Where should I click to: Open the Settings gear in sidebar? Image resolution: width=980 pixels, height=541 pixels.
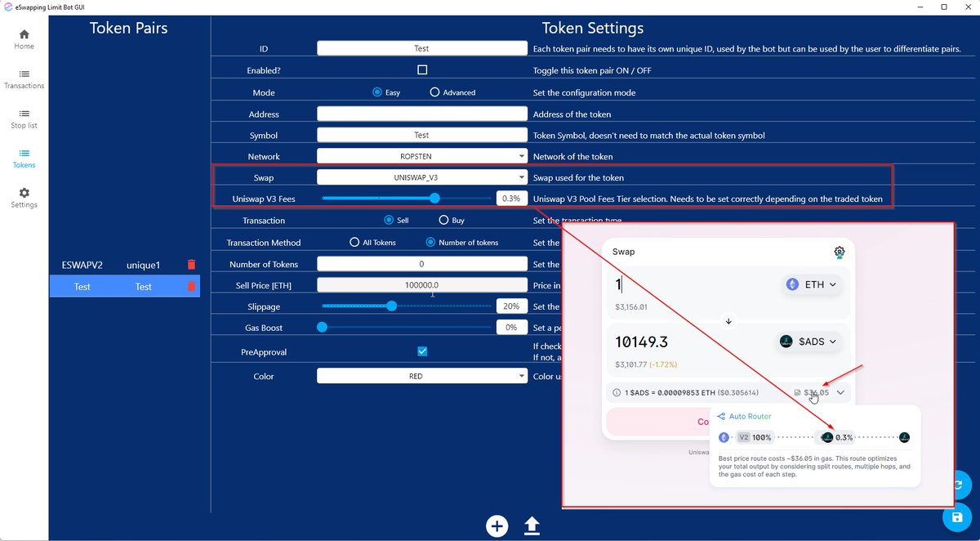(24, 198)
